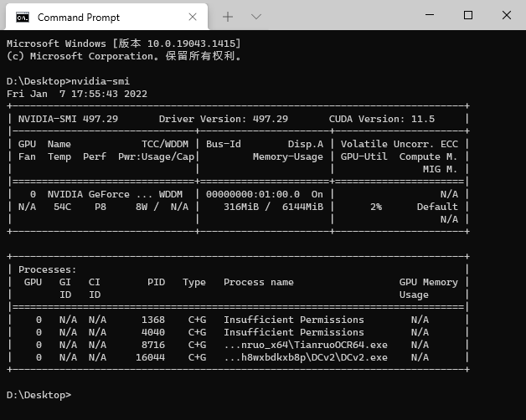Click the 8W power usage value
The image size is (526, 420).
tap(142, 207)
